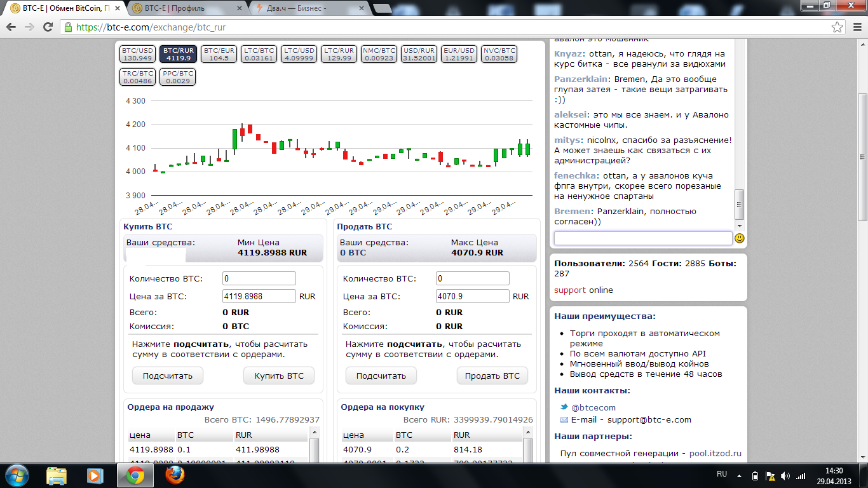Open Windows Explorer from taskbar
The height and width of the screenshot is (488, 868).
57,475
